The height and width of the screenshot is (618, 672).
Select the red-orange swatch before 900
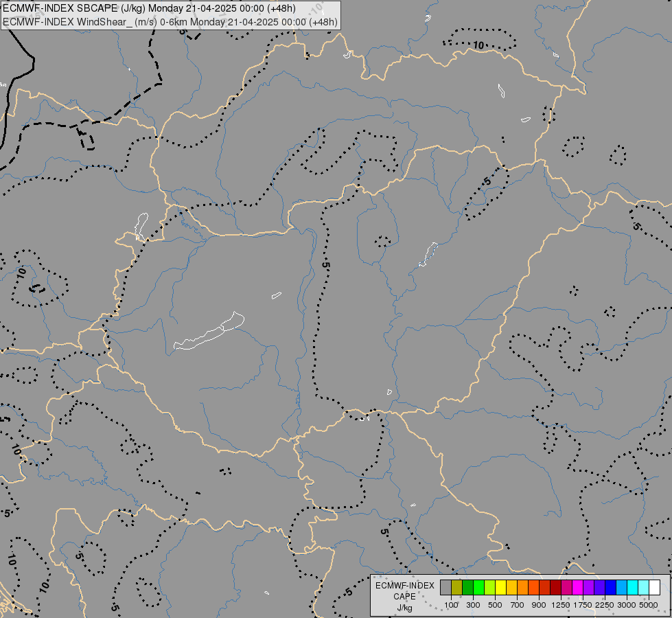(x=533, y=588)
